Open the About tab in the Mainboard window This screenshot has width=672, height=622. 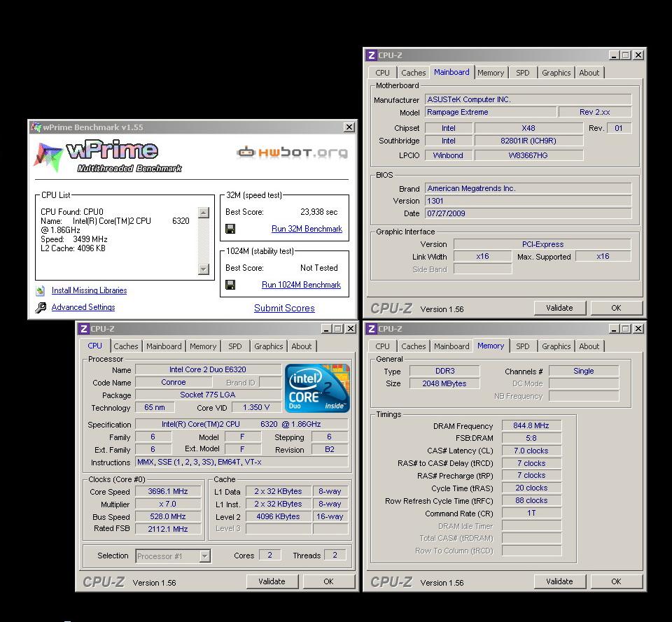(x=589, y=73)
